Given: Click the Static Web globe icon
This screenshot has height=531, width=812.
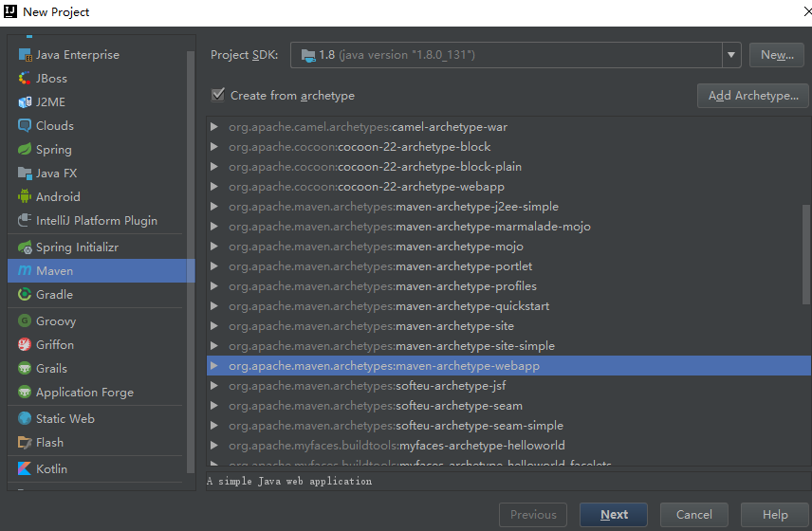Looking at the screenshot, I should [25, 418].
